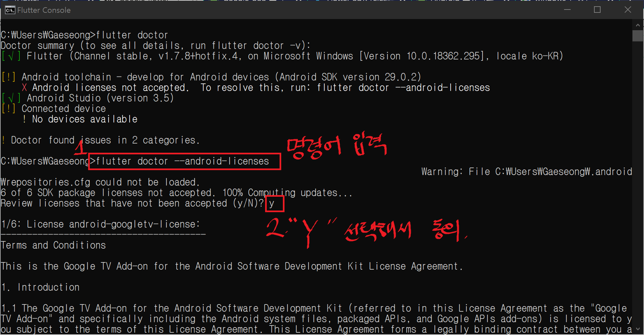644x335 pixels.
Task: Click the Flutter Console title text
Action: 44,10
